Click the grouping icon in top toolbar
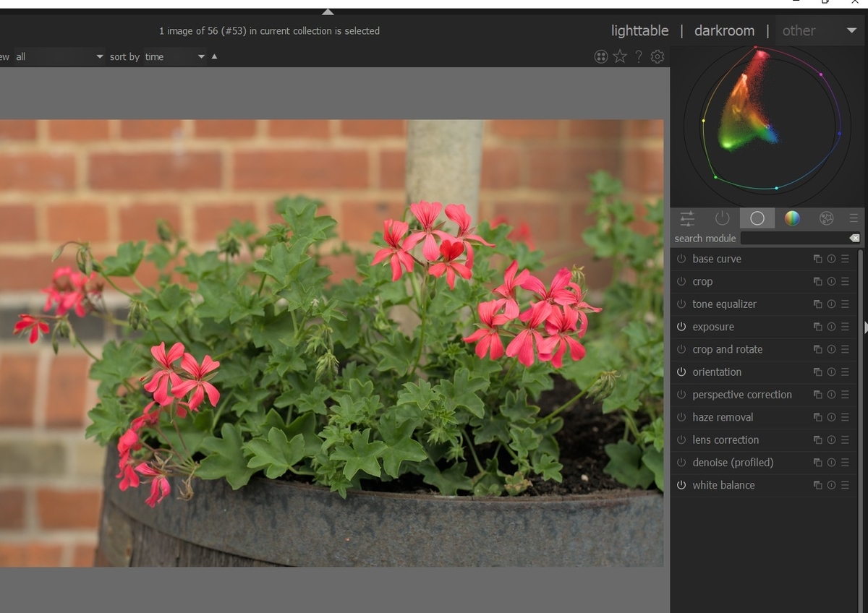 tap(601, 56)
